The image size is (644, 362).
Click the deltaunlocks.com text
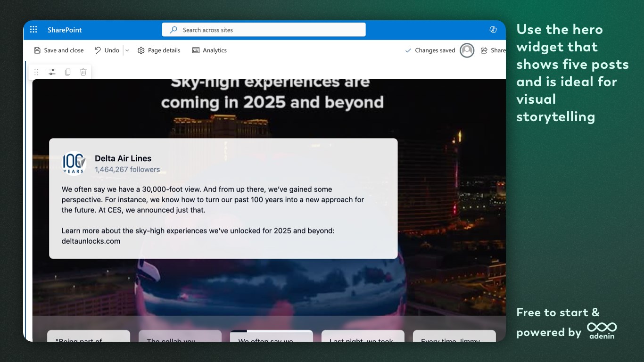91,241
